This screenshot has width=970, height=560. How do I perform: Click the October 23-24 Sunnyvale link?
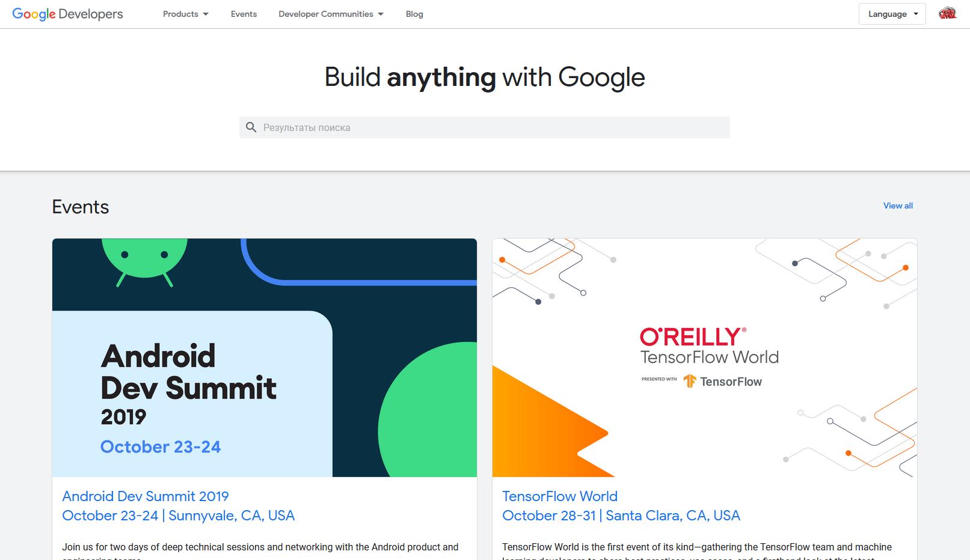[x=179, y=516]
